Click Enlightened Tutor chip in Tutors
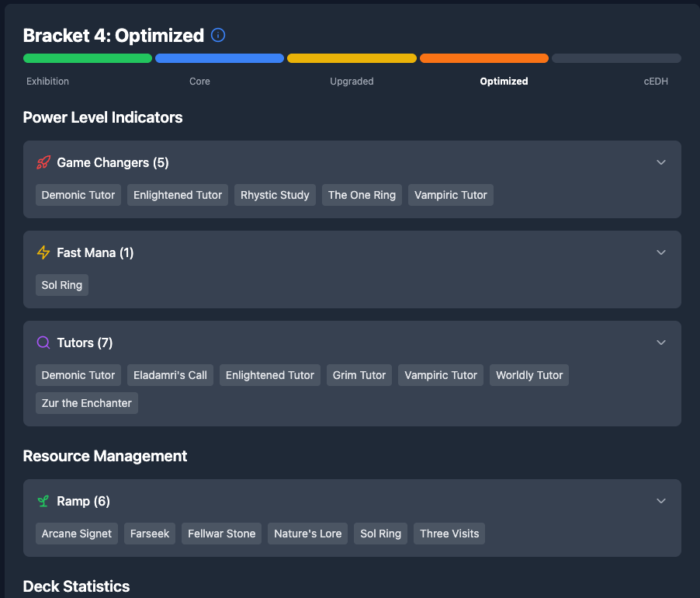This screenshot has height=598, width=700. [270, 375]
